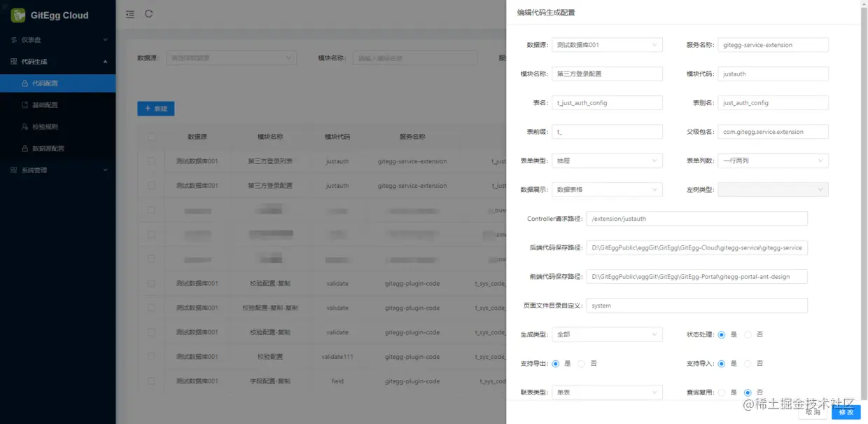Click the 前端代码保存路径 field
Image resolution: width=868 pixels, height=424 pixels.
point(697,277)
